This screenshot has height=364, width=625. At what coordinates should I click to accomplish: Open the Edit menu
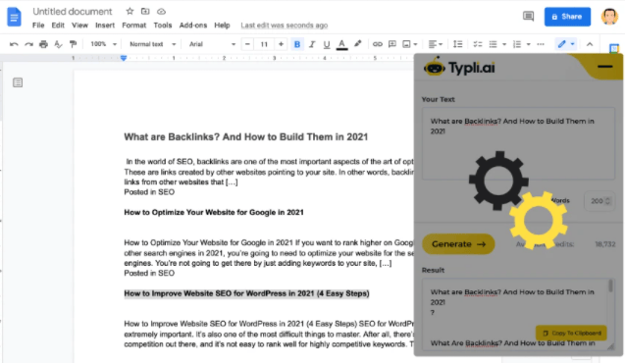coord(58,26)
